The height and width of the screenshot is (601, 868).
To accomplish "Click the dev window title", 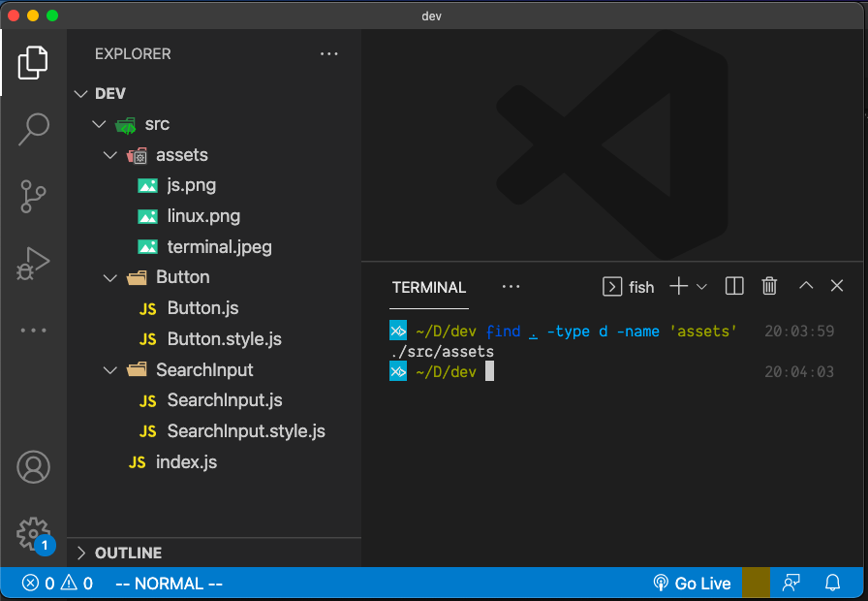I will click(x=432, y=16).
